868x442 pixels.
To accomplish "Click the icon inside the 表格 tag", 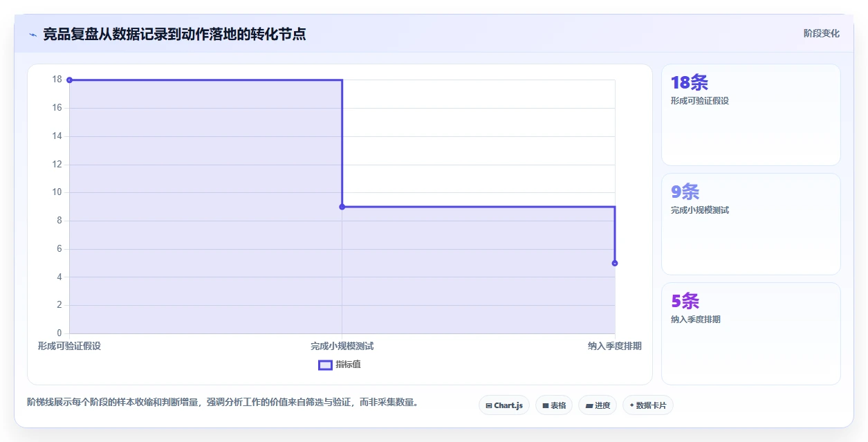I will coord(545,405).
